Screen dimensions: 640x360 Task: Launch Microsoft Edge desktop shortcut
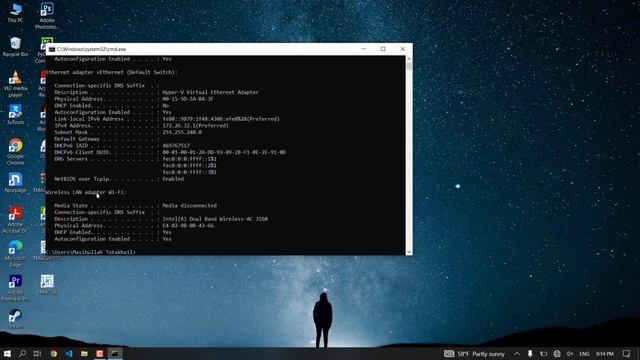tap(15, 254)
